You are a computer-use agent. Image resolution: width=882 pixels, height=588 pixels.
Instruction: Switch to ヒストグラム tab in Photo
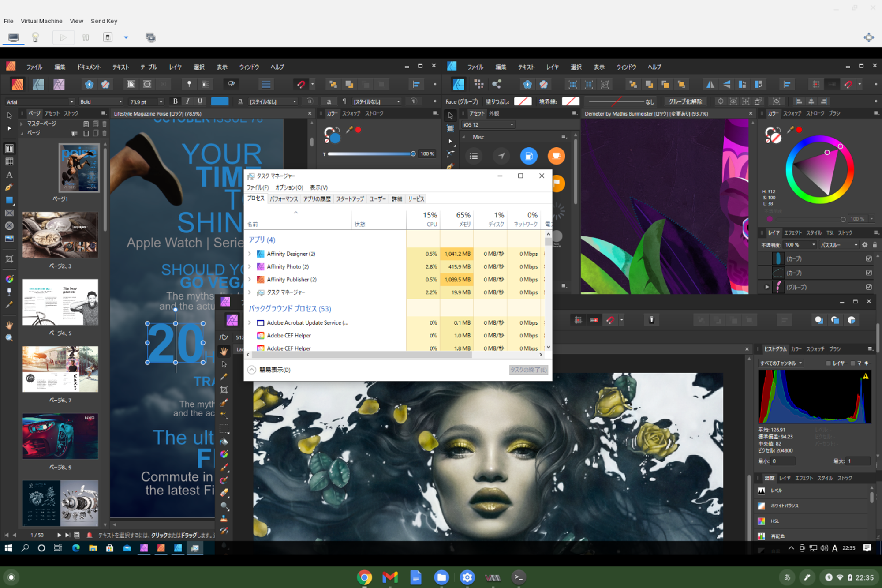pyautogui.click(x=775, y=349)
